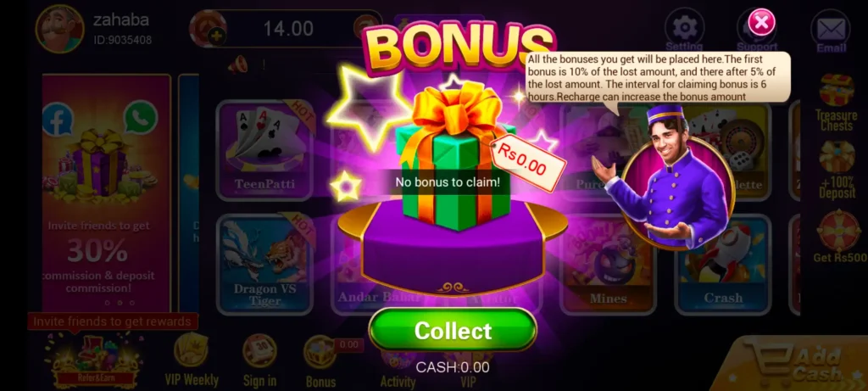The image size is (868, 391).
Task: Open the VIP Weekly icon
Action: [x=192, y=360]
